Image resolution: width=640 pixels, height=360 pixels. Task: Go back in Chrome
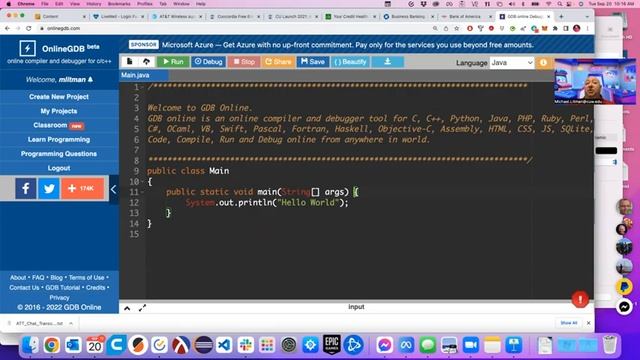tap(7, 28)
